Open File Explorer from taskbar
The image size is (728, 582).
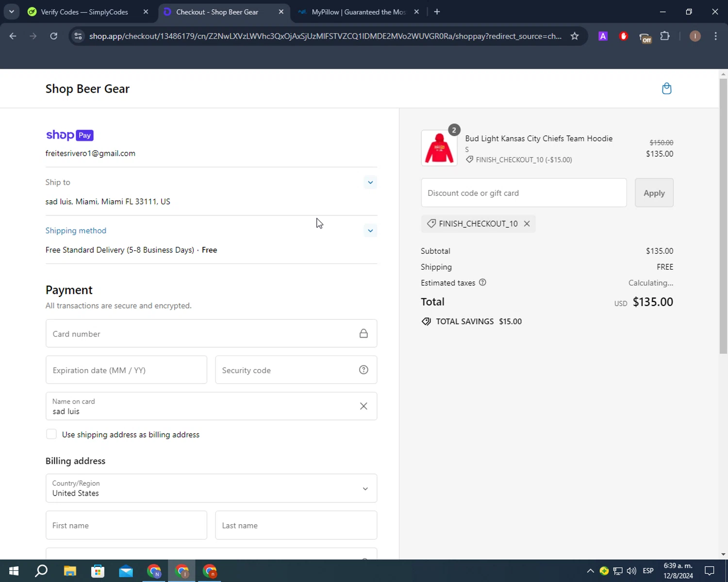click(x=70, y=571)
